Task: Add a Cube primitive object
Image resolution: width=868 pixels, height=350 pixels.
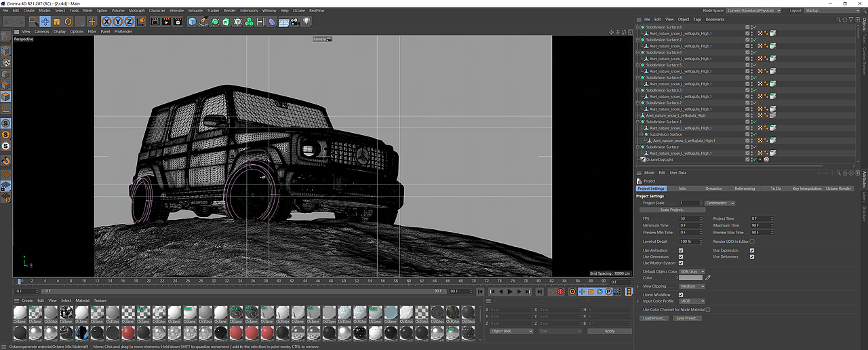Action: 192,22
